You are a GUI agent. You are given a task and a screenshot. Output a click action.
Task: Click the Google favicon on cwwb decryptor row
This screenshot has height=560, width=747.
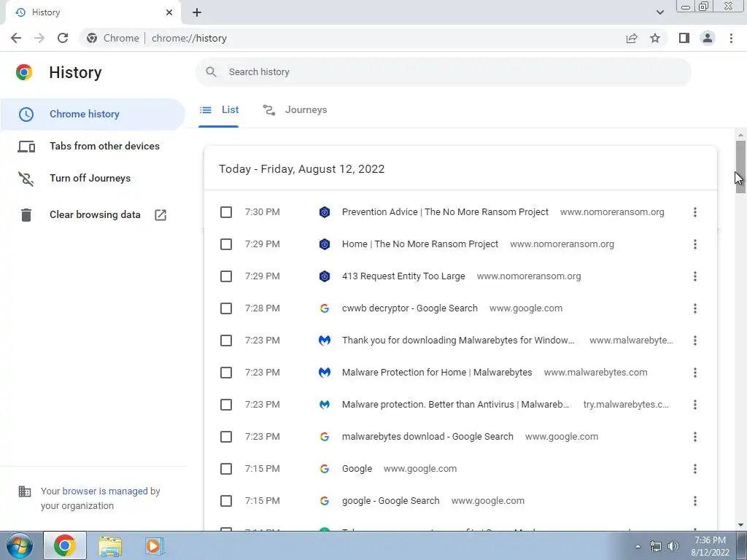coord(325,308)
